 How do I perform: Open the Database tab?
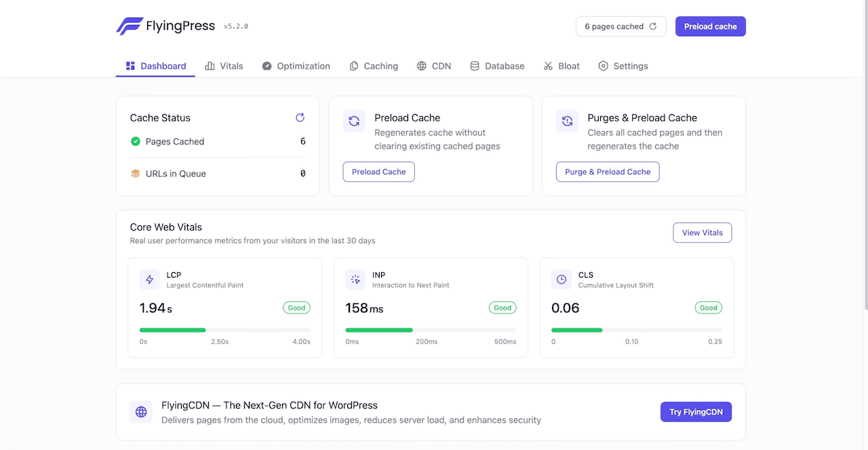pos(497,66)
